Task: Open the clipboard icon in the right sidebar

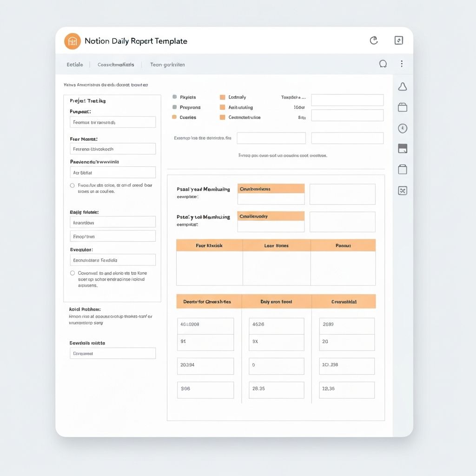Action: point(402,170)
